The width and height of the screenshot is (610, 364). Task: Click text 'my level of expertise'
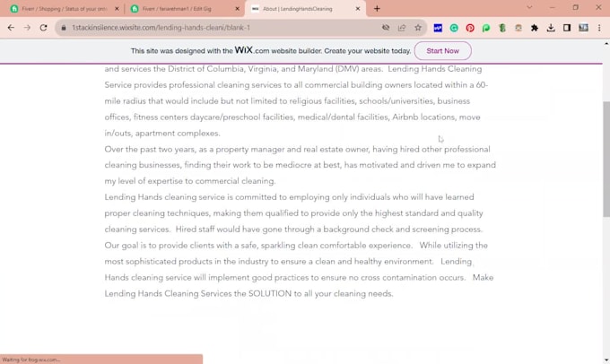point(144,181)
